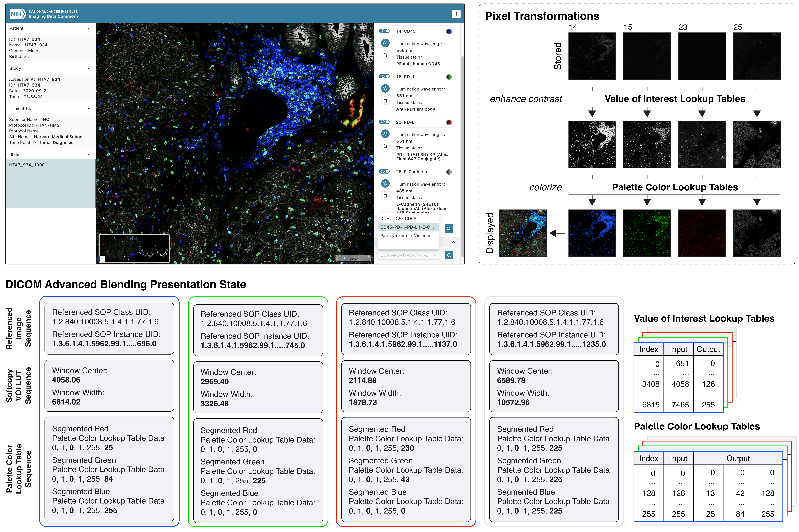Click the NIH logo in the header
The image size is (799, 532).
[x=18, y=14]
